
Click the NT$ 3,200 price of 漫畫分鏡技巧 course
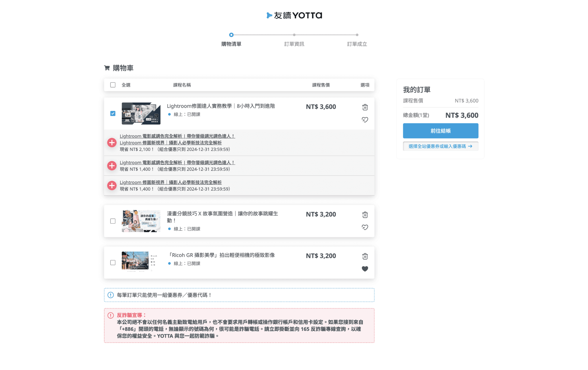321,214
